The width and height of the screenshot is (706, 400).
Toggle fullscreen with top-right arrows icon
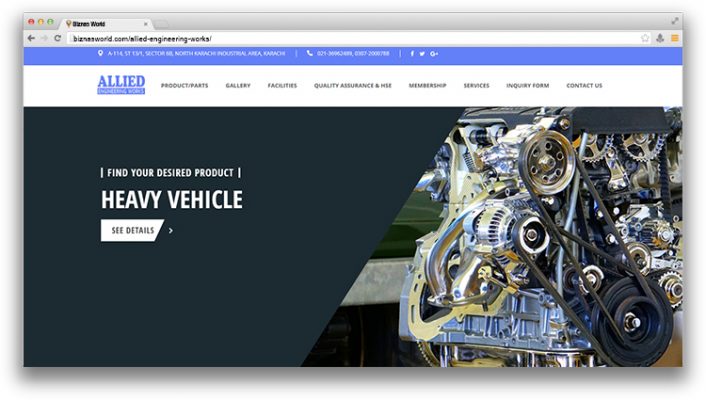(674, 21)
